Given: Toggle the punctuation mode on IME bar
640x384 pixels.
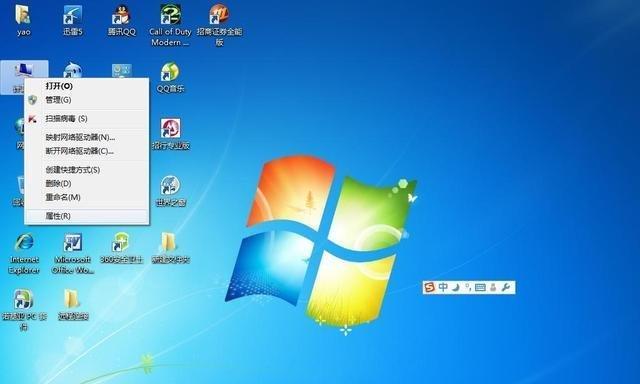Looking at the screenshot, I should pyautogui.click(x=468, y=287).
